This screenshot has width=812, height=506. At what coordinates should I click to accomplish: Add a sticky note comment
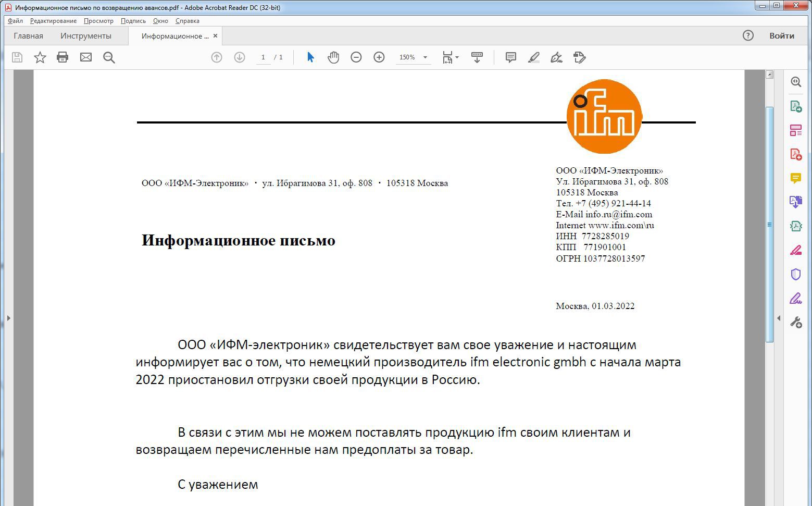511,57
